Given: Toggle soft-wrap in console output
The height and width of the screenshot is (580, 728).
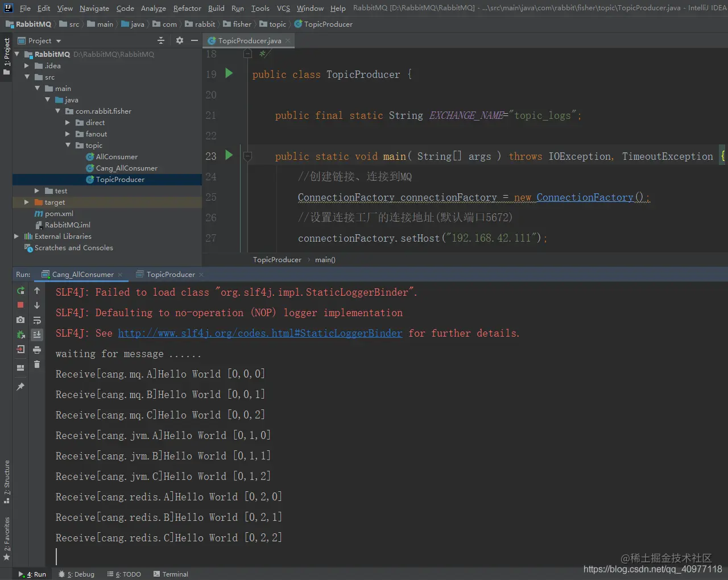Looking at the screenshot, I should (x=37, y=320).
